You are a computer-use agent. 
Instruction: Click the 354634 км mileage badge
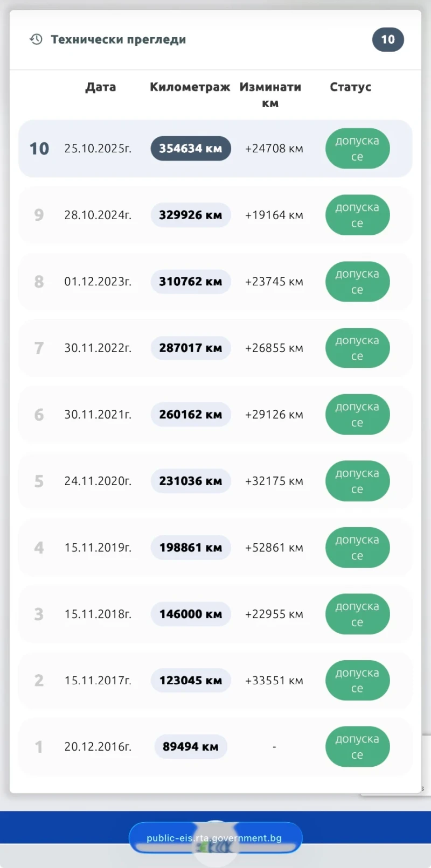point(190,149)
